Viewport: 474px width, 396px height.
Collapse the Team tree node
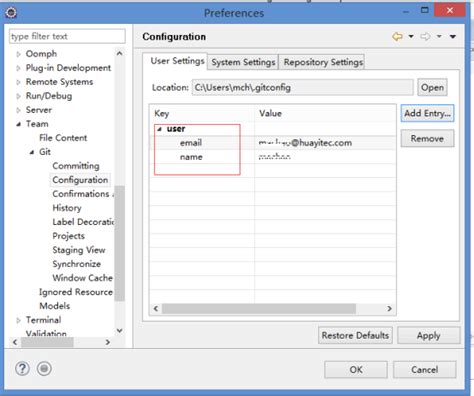pos(18,124)
